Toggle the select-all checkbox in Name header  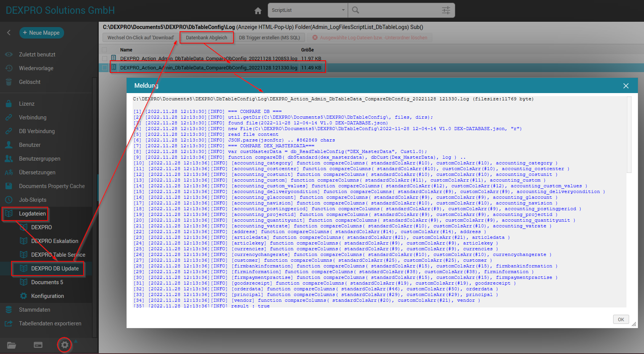[104, 50]
